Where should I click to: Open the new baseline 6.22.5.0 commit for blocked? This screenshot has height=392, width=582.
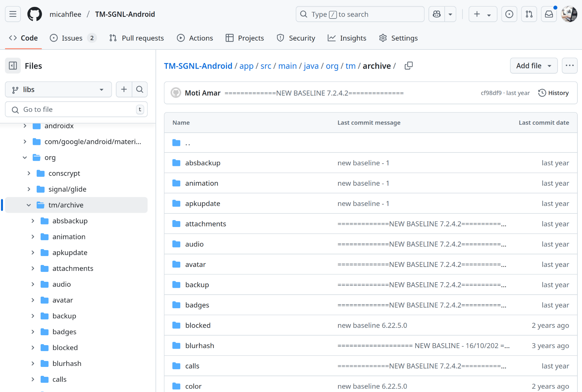click(372, 325)
